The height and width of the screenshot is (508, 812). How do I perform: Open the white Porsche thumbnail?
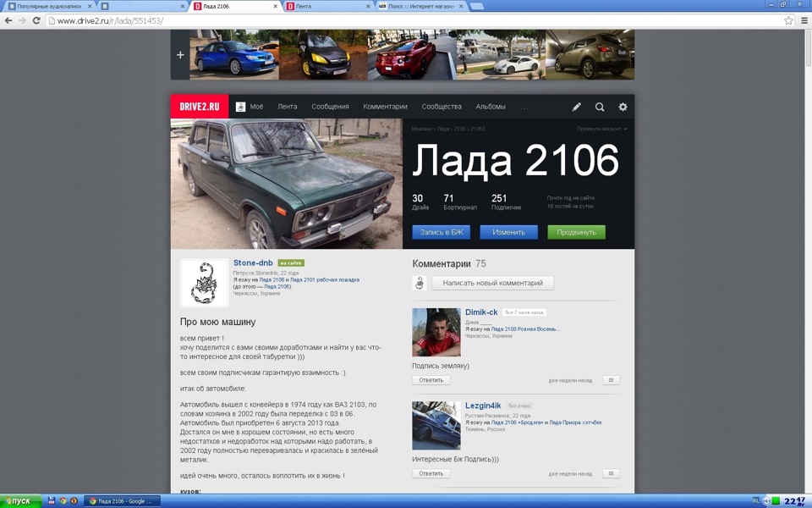pyautogui.click(x=502, y=54)
